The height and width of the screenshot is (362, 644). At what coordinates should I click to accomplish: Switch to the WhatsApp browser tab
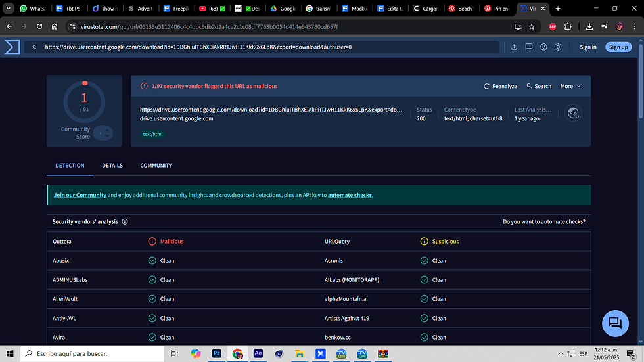point(33,8)
